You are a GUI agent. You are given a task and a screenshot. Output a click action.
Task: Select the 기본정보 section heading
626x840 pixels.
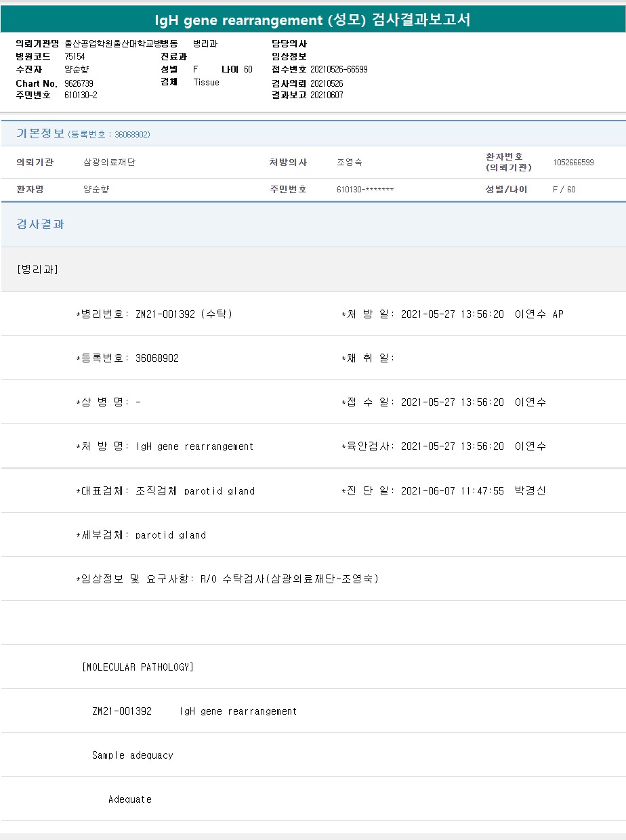pos(40,133)
